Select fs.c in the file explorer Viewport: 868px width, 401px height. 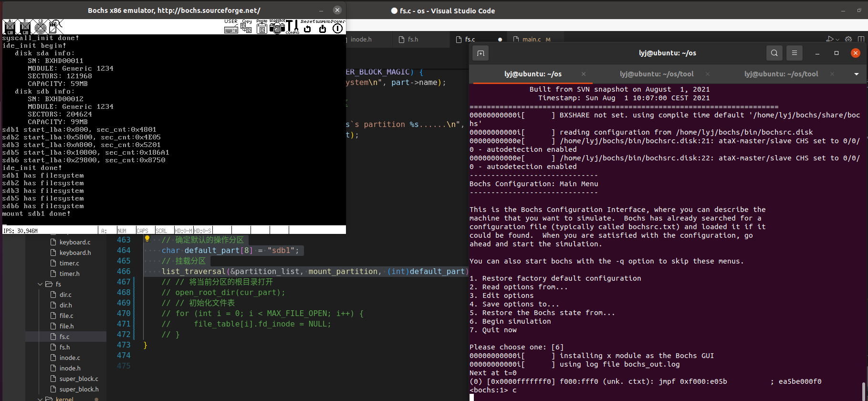[66, 337]
